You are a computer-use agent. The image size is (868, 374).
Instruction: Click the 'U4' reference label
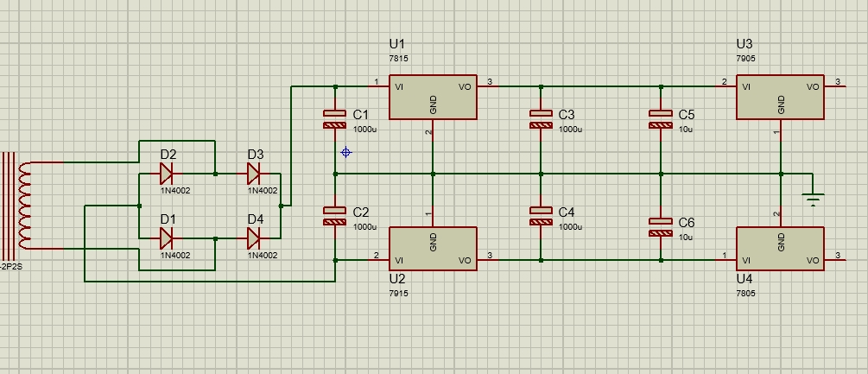(744, 279)
